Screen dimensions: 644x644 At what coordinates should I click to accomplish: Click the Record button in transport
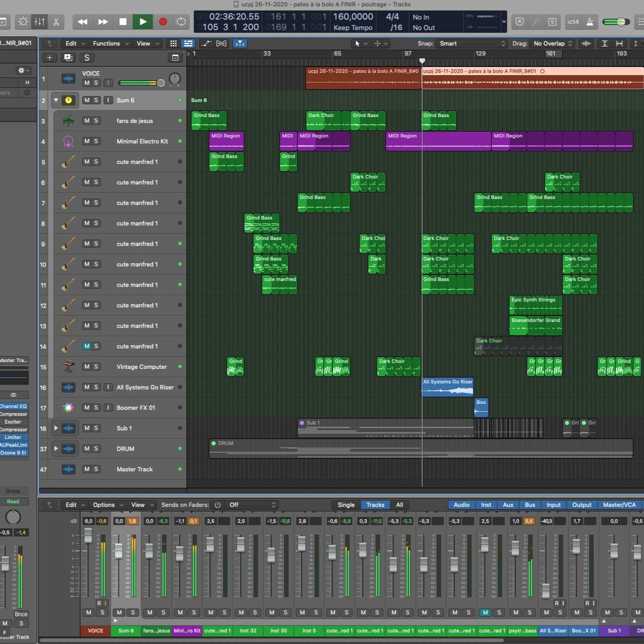click(163, 22)
